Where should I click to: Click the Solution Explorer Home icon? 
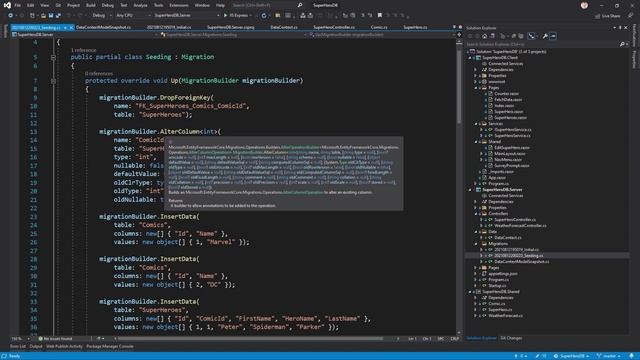484,36
